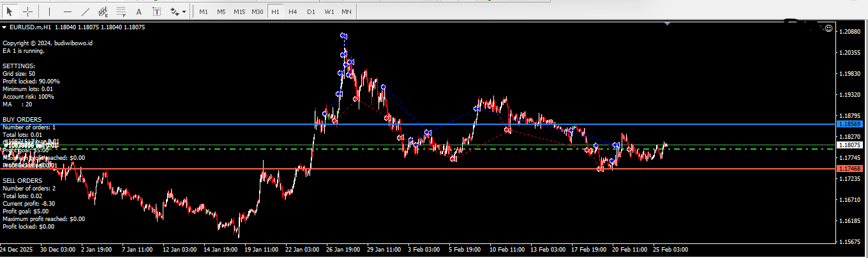Click the EA smiley face icon
Viewport: 868px width, 258px height.
(828, 29)
